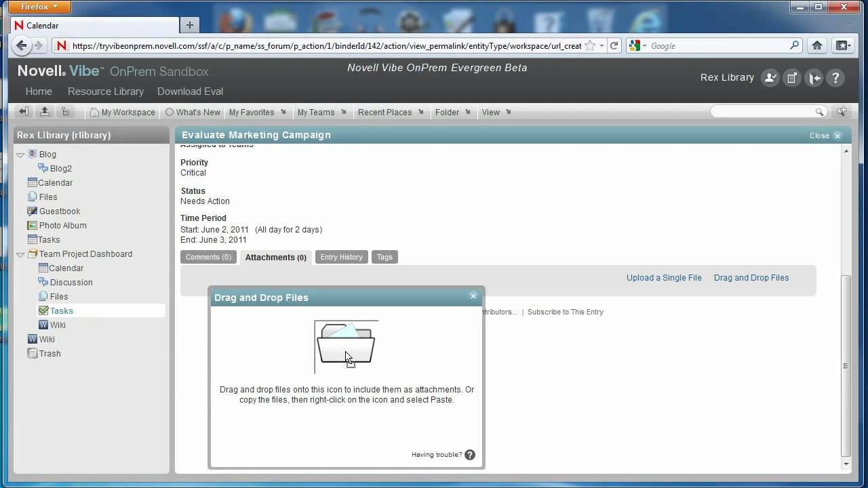Click the magnifier icon in the Vibe search box
Viewport: 868px width, 488px height.
(820, 112)
